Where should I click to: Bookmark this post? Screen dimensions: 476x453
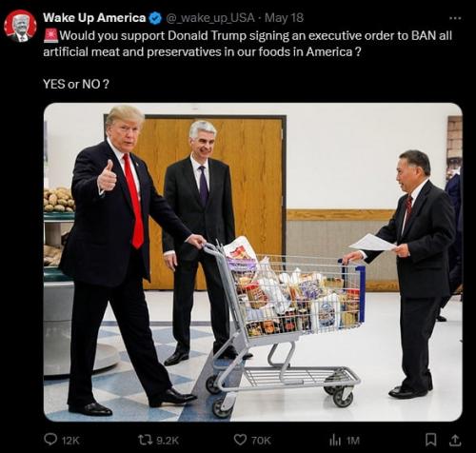pos(430,440)
